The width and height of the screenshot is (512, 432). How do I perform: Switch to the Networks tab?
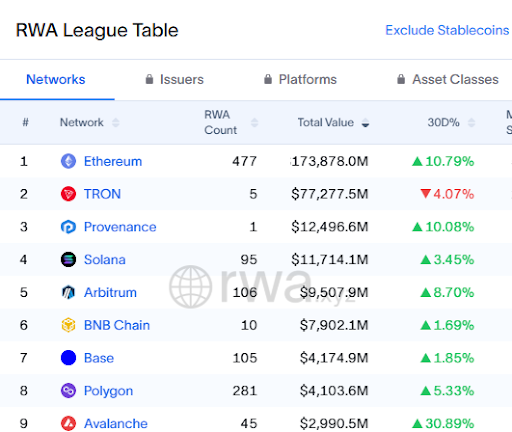[56, 79]
